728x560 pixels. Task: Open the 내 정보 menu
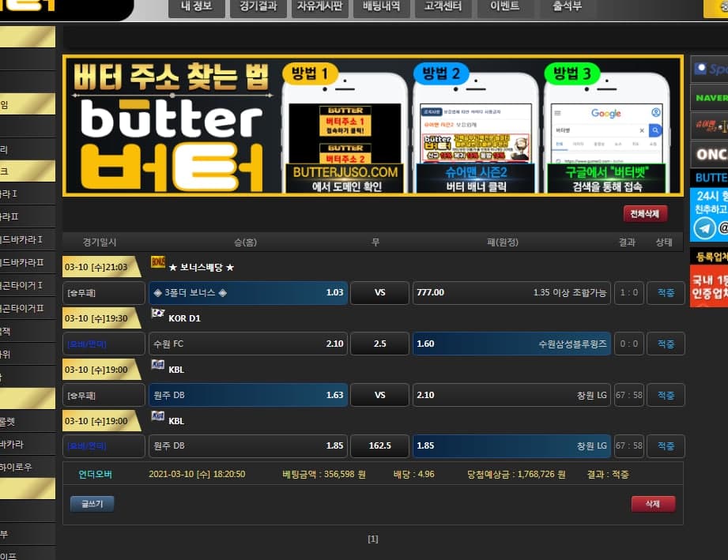coord(195,7)
